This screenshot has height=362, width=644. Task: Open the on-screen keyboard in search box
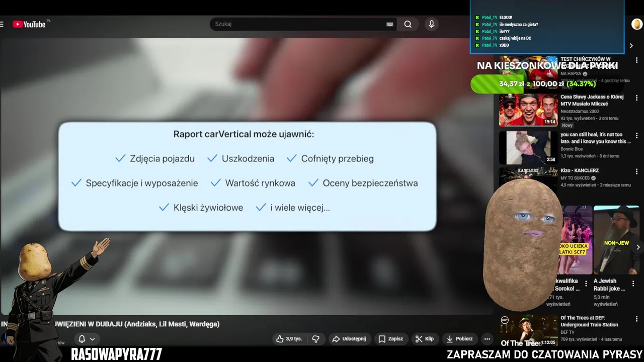(x=390, y=24)
